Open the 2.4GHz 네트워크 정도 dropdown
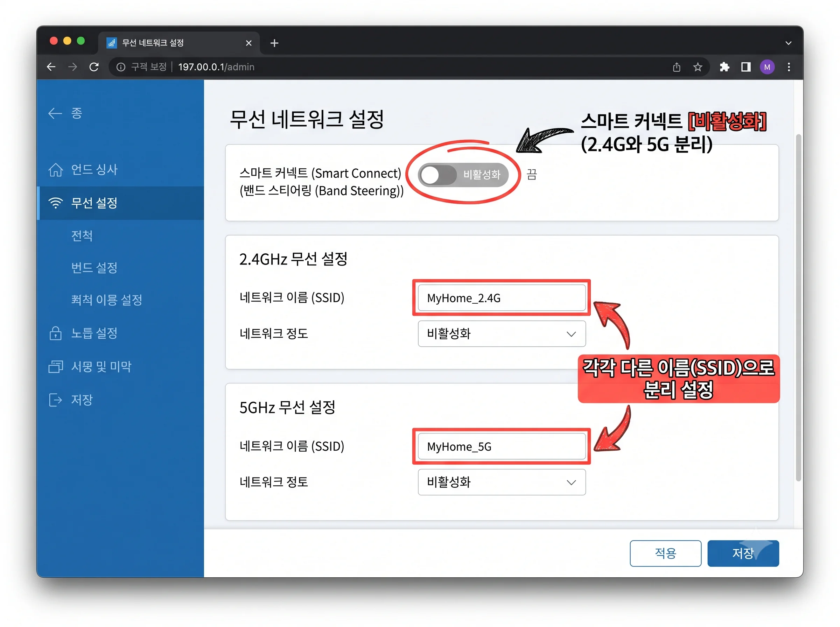Image resolution: width=840 pixels, height=627 pixels. coord(501,333)
